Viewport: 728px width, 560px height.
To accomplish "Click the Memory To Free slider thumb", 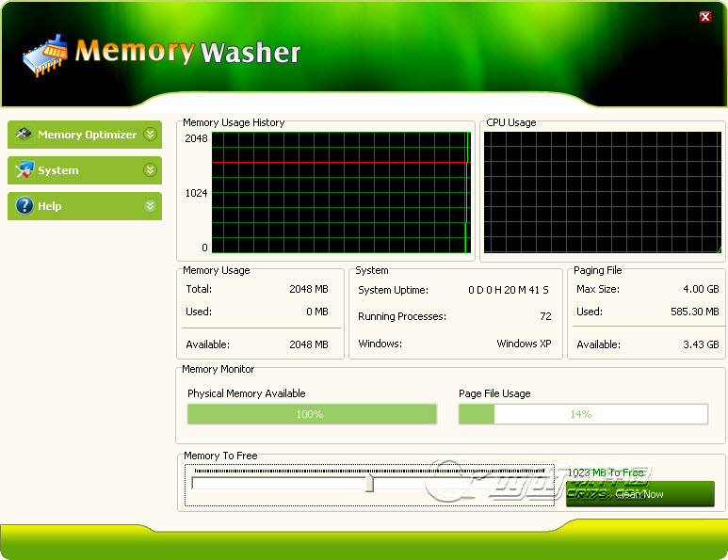I will 369,483.
